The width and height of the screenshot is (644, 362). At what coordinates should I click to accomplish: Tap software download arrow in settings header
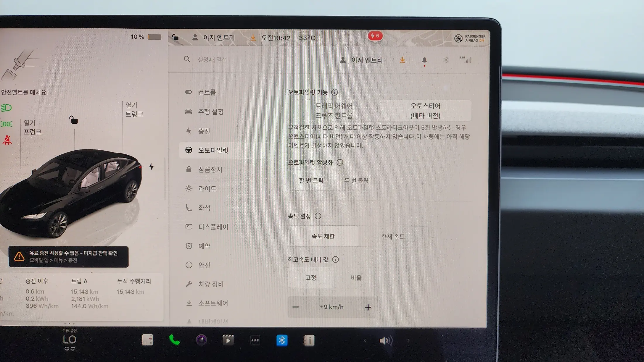[x=402, y=60]
